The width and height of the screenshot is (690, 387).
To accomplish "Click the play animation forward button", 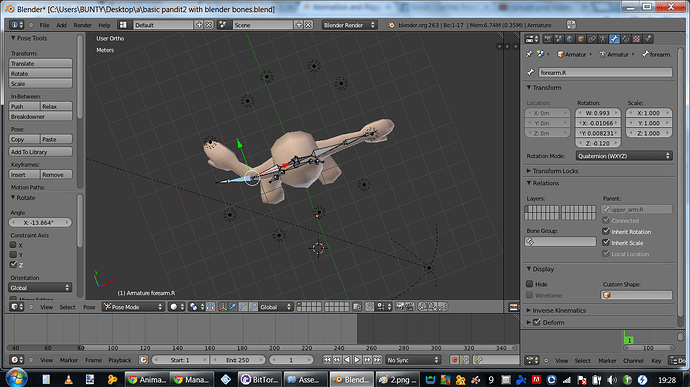I will 357,360.
